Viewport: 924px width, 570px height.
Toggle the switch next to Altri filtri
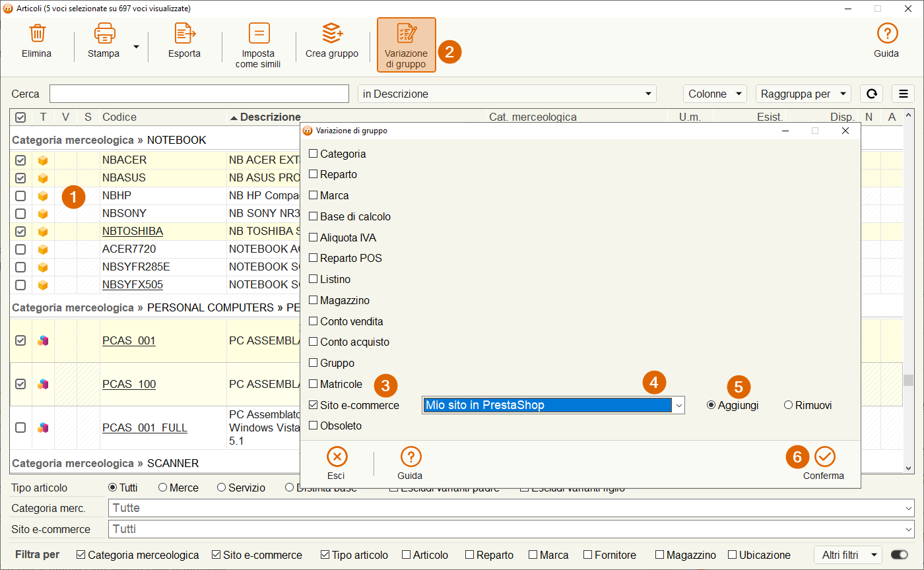(x=899, y=555)
